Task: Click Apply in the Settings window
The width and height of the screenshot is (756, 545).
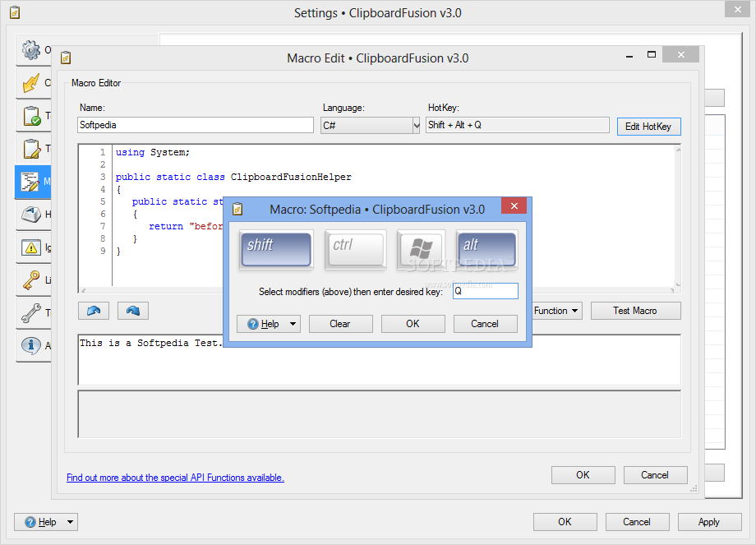Action: pos(710,522)
